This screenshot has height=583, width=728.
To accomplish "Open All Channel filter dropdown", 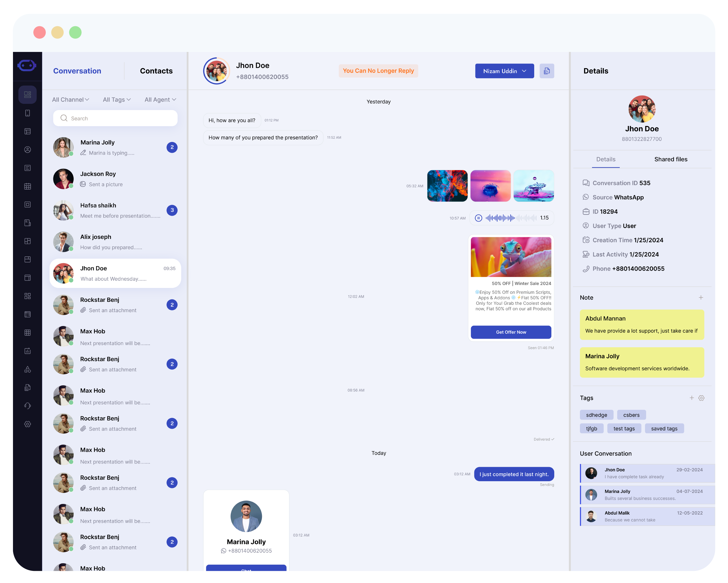I will [x=70, y=99].
